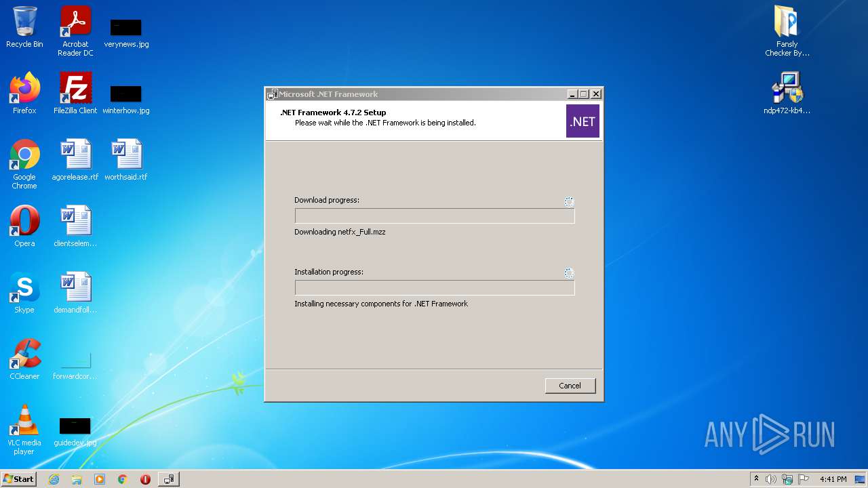The width and height of the screenshot is (868, 488).
Task: Click the download progress bar
Action: click(435, 216)
